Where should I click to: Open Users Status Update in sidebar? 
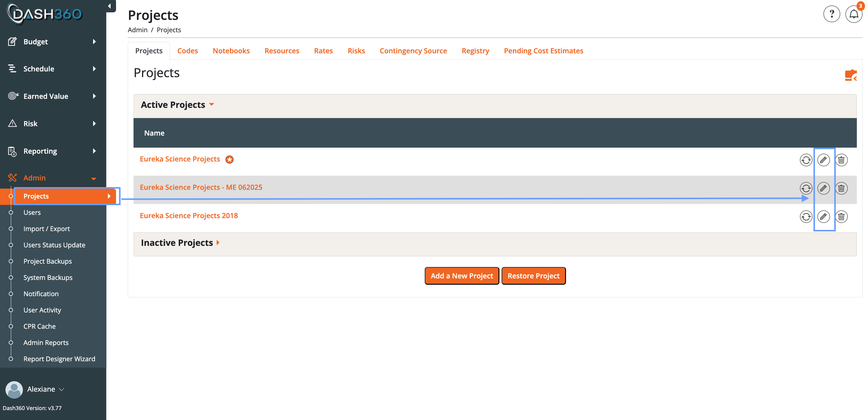point(54,245)
